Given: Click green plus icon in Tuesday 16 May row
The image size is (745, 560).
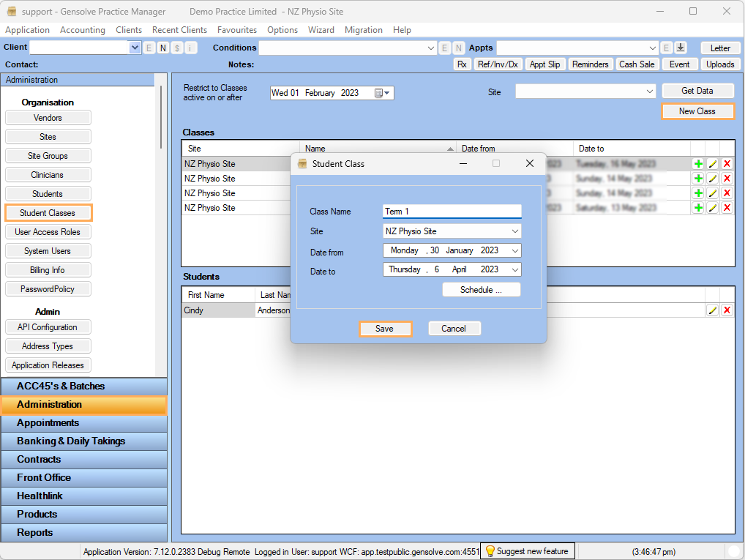Looking at the screenshot, I should point(697,164).
